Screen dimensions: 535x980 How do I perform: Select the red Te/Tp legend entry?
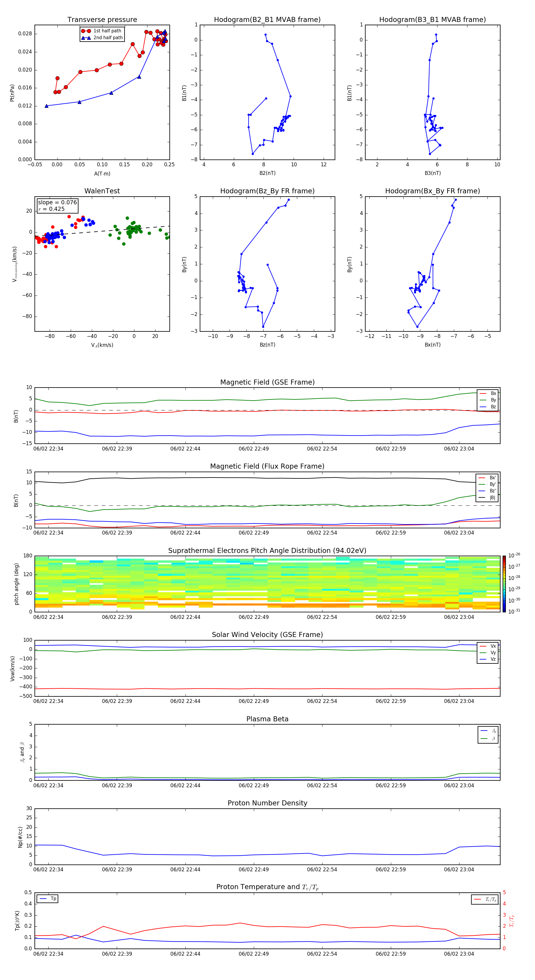485,900
